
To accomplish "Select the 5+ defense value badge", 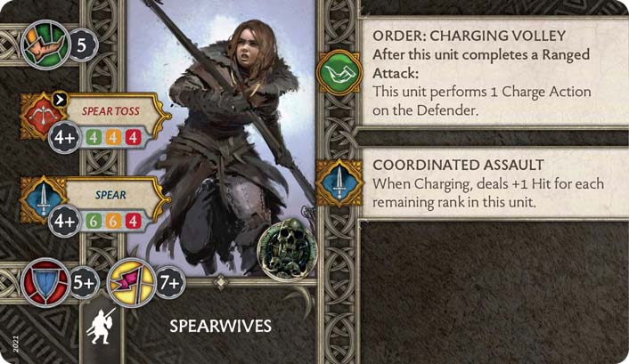I will pyautogui.click(x=84, y=283).
